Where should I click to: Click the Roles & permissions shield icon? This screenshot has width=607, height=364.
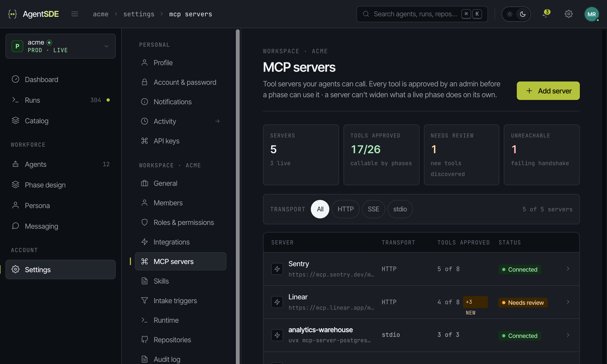tap(145, 222)
